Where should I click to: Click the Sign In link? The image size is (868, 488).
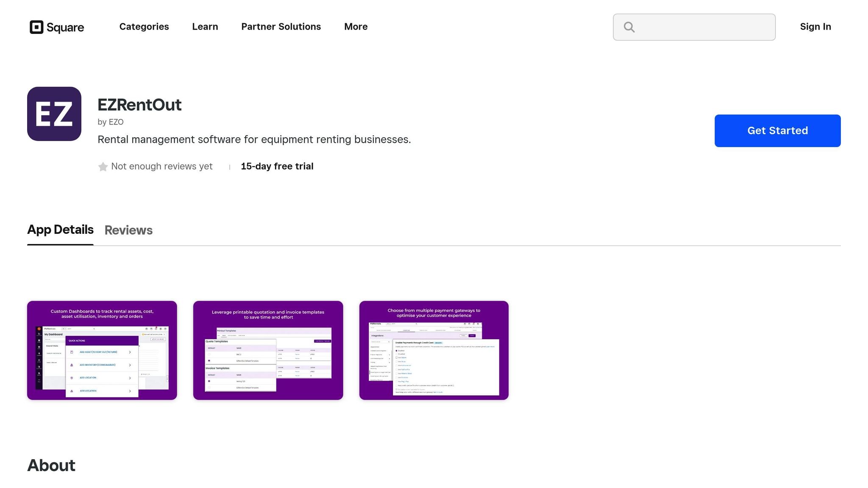[x=815, y=27]
